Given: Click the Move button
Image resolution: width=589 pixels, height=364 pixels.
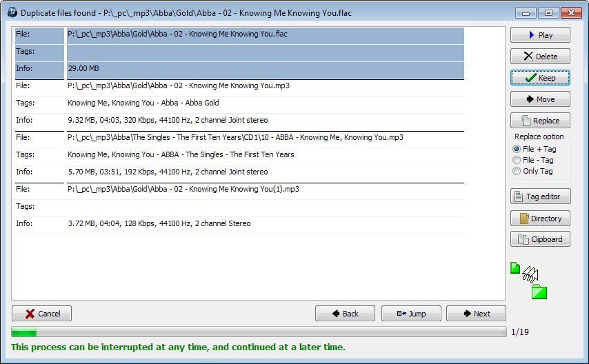Looking at the screenshot, I should tap(540, 99).
